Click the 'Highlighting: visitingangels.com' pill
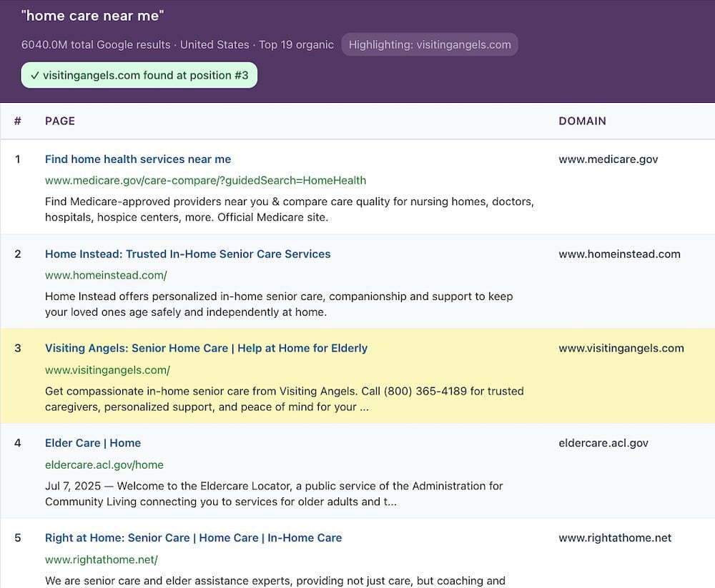Image resolution: width=715 pixels, height=588 pixels. [430, 45]
